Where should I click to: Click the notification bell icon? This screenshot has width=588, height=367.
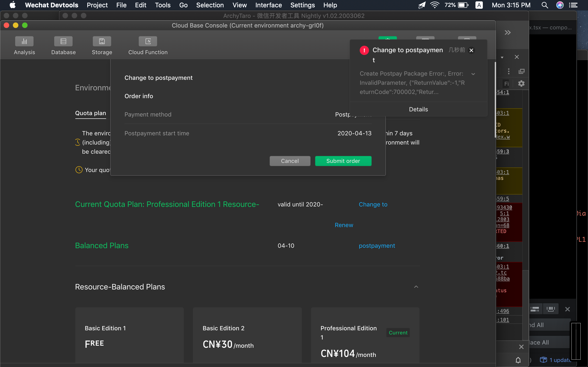click(x=518, y=360)
